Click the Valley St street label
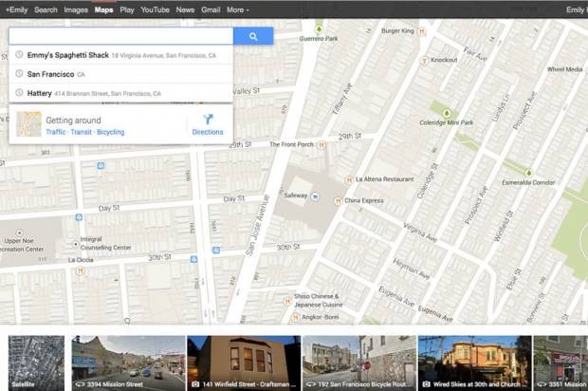Screen dimensions: 588x391 (x=246, y=91)
